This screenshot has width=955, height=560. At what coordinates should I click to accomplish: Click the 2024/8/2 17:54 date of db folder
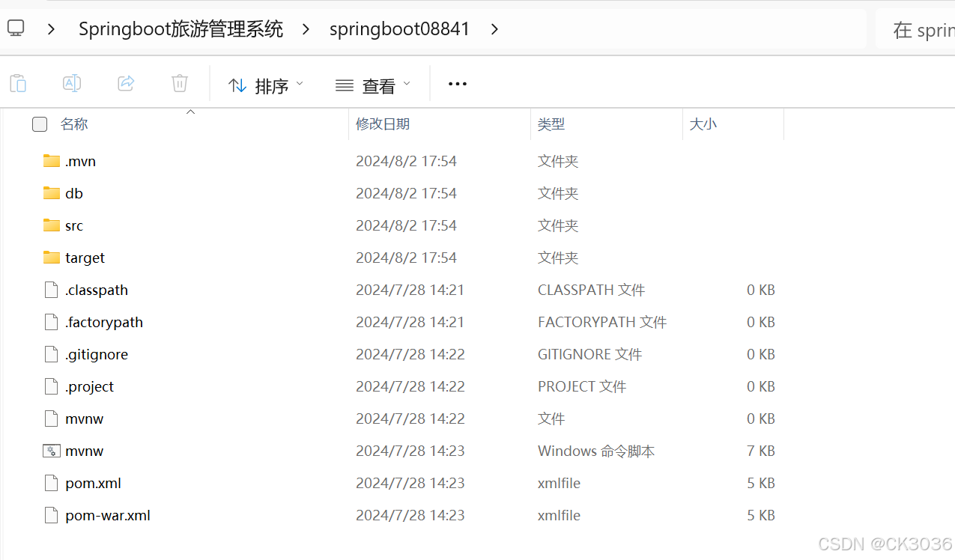coord(406,193)
